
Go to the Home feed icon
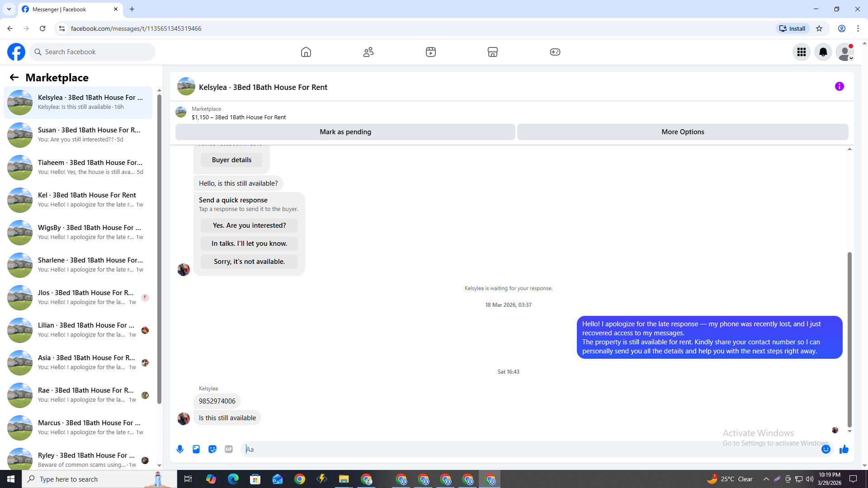(306, 52)
